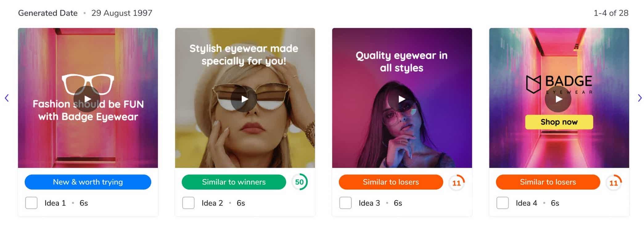Tick the Idea 2 checkbox
Image resolution: width=644 pixels, height=234 pixels.
[x=188, y=203]
